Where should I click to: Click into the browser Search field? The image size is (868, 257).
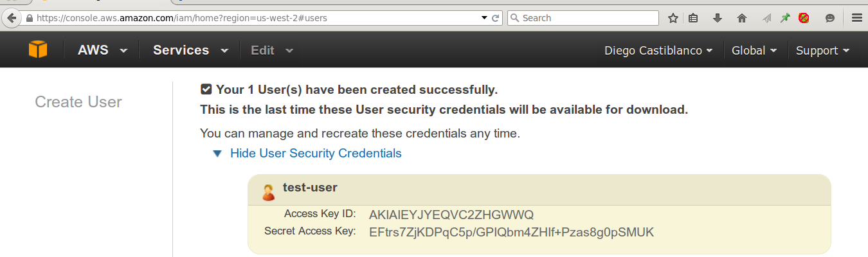(x=583, y=18)
